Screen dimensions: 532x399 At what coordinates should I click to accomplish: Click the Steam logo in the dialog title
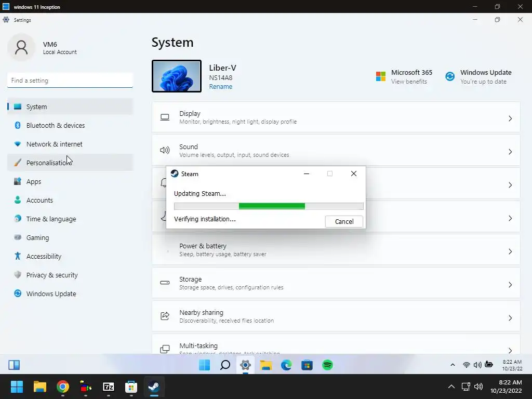(x=175, y=174)
